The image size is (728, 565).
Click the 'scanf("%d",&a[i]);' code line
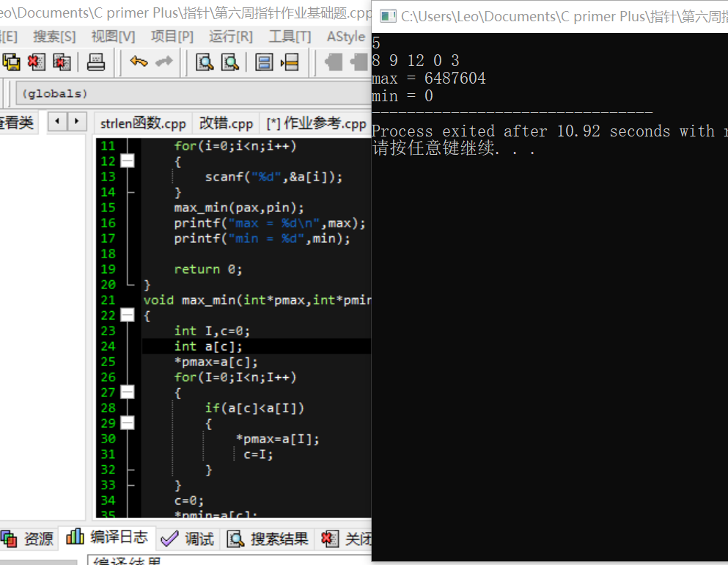click(x=273, y=177)
